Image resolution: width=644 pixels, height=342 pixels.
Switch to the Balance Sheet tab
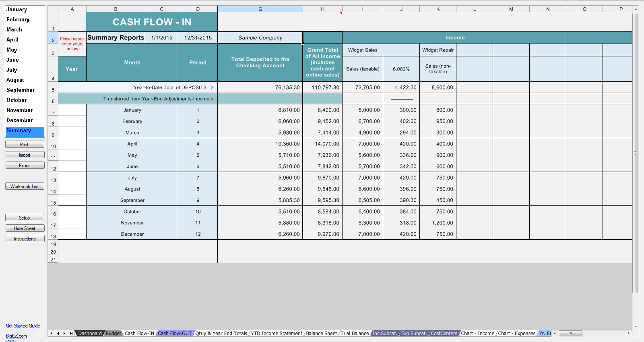pos(322,333)
